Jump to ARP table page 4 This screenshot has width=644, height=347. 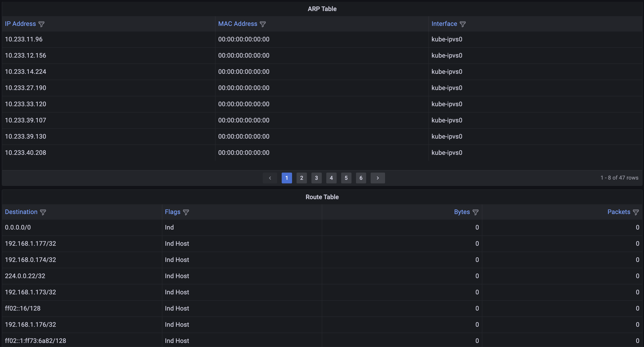[331, 178]
